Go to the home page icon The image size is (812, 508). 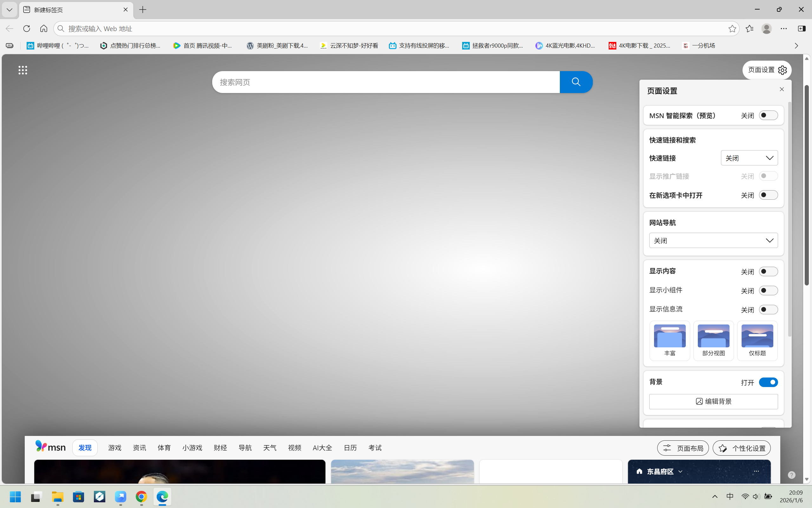pos(44,29)
